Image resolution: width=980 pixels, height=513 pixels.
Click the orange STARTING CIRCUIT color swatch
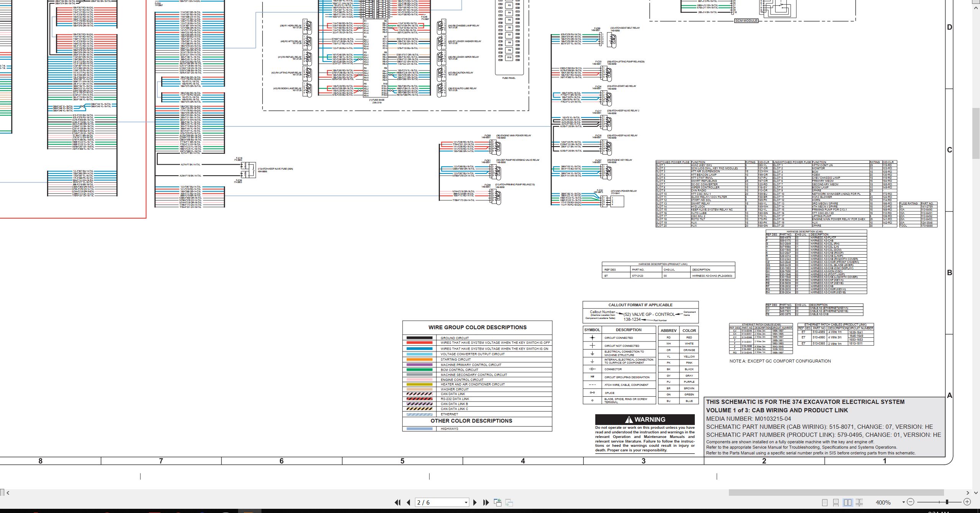tap(420, 359)
